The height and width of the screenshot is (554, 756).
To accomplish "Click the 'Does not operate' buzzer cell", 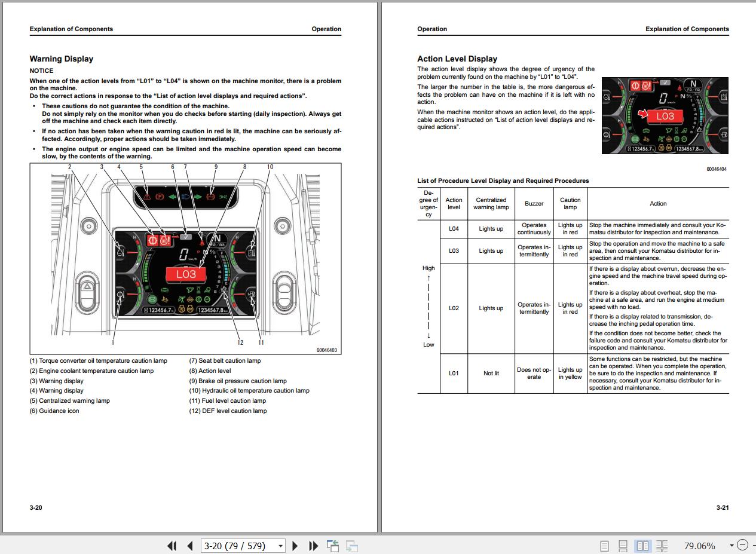I will tap(534, 373).
